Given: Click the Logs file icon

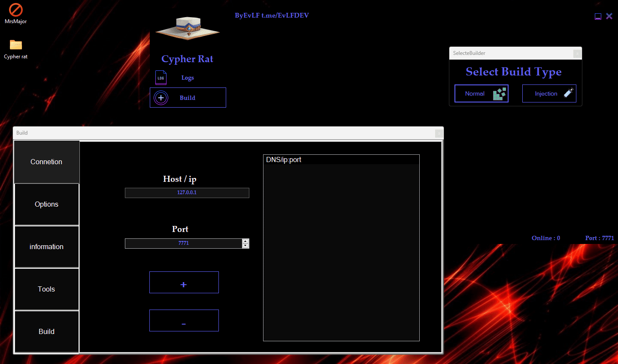Looking at the screenshot, I should pos(161,78).
